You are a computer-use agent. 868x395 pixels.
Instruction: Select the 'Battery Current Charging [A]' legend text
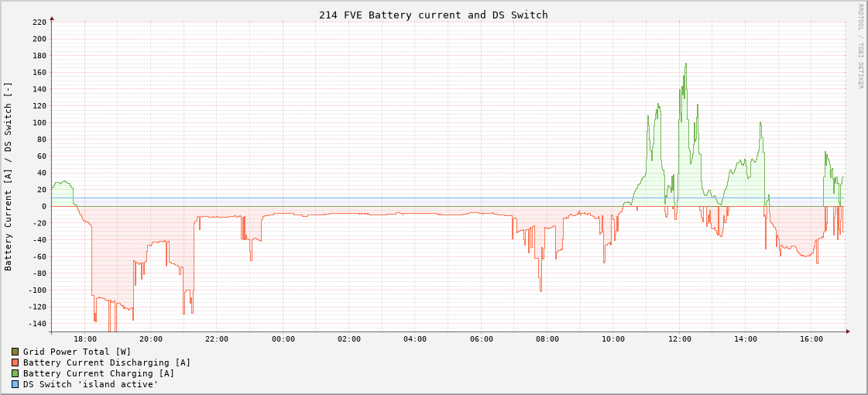[98, 373]
